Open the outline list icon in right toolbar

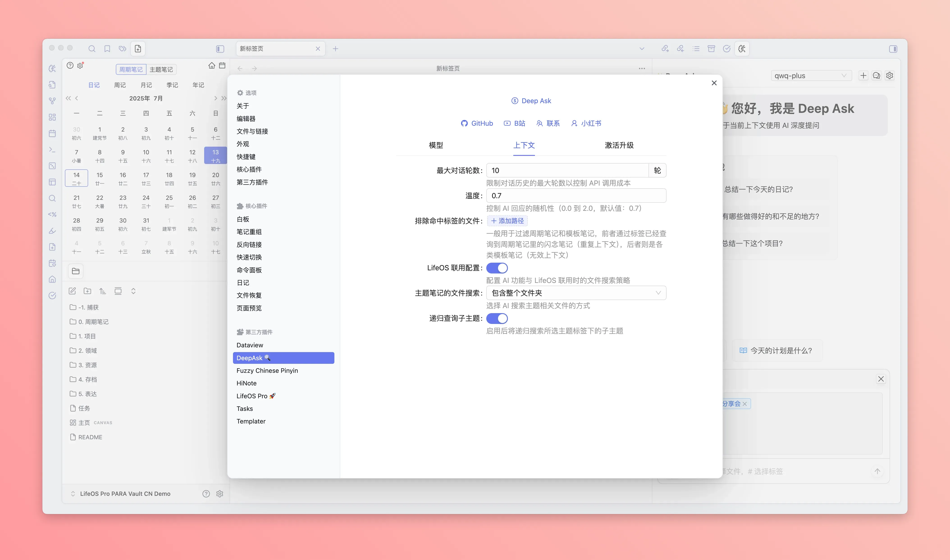(696, 49)
